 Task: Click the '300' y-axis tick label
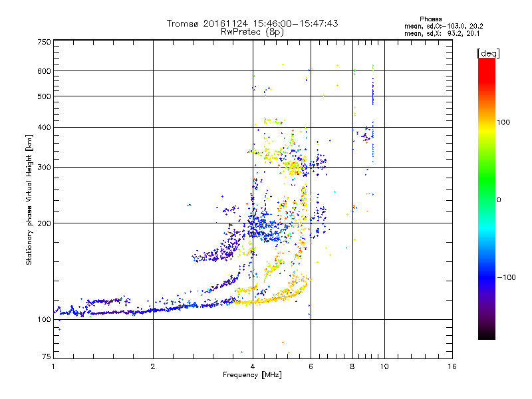[x=44, y=168]
